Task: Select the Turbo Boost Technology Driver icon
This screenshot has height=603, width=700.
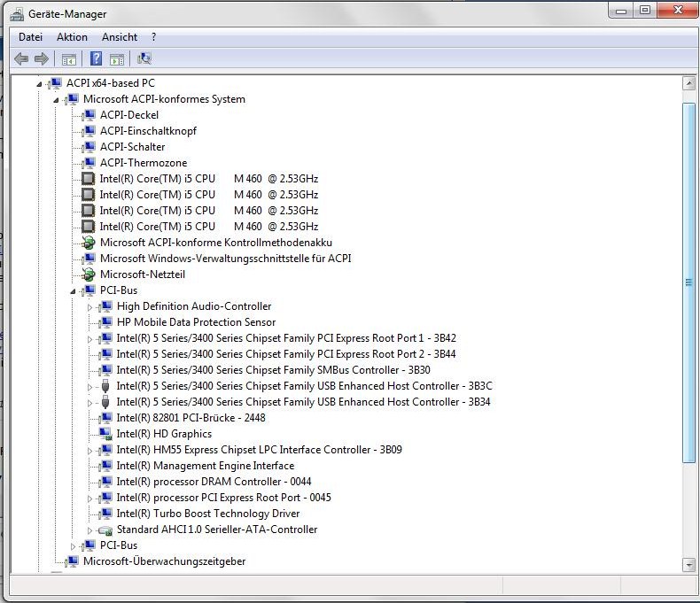Action: (105, 514)
